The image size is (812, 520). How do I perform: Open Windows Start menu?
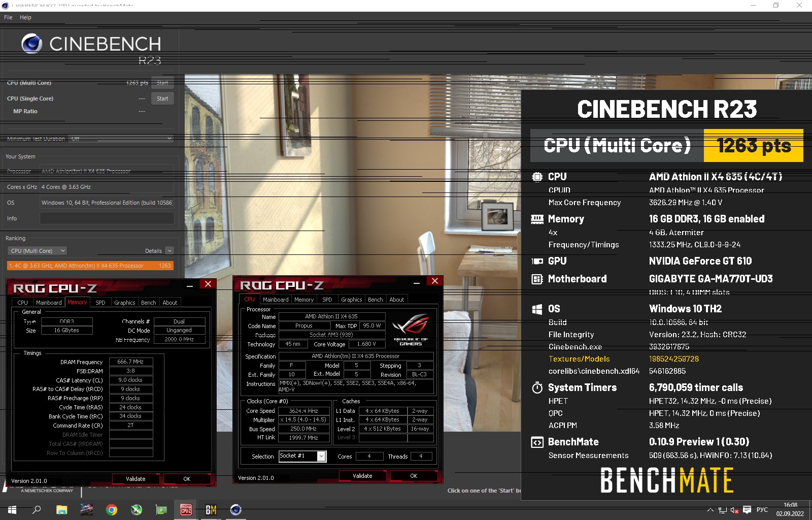12,510
